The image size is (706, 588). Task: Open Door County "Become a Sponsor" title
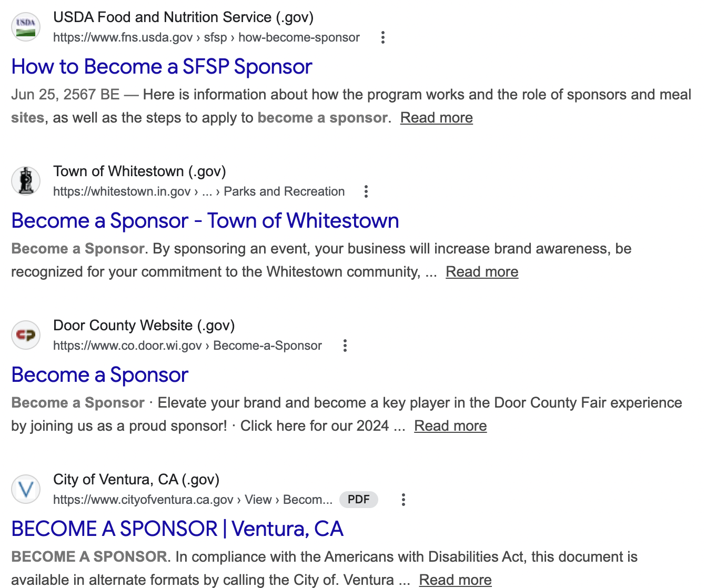[x=99, y=375]
